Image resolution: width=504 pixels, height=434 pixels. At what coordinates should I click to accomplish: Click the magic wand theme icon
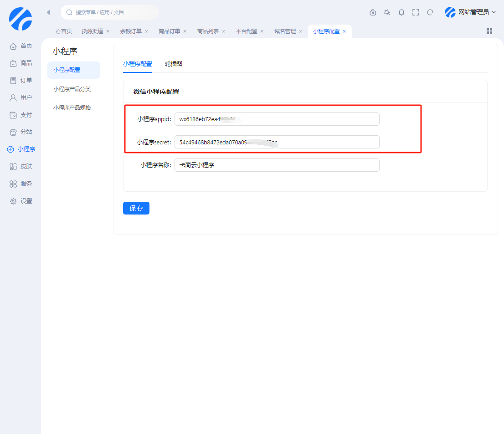[x=387, y=12]
